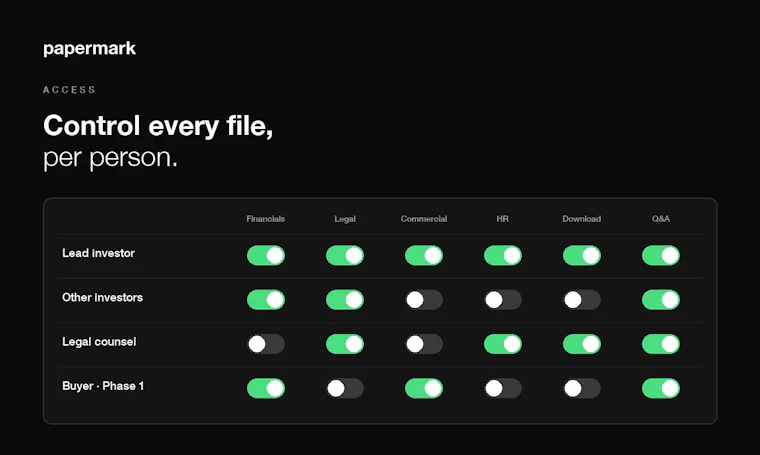Turn off Download for Legal counsel
This screenshot has height=455, width=760.
pyautogui.click(x=582, y=344)
